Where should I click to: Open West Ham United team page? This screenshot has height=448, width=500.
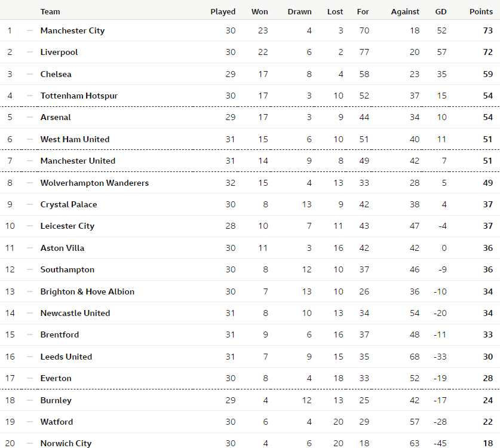coord(75,139)
